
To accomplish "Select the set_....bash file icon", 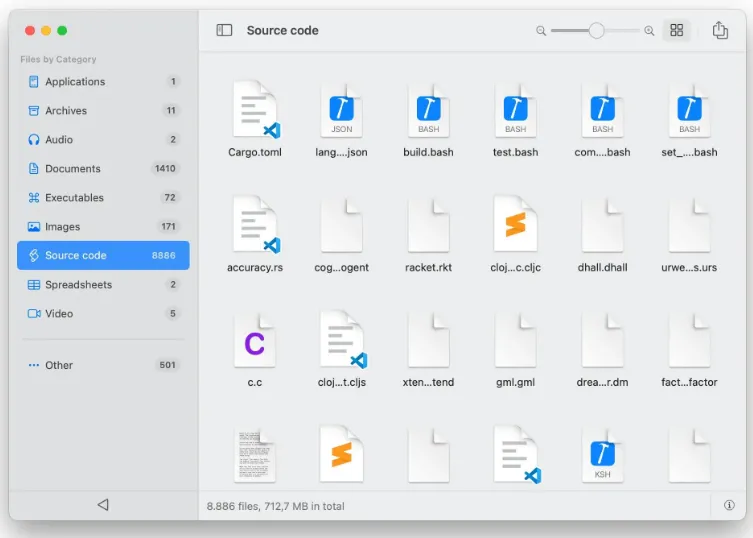I will tap(689, 110).
